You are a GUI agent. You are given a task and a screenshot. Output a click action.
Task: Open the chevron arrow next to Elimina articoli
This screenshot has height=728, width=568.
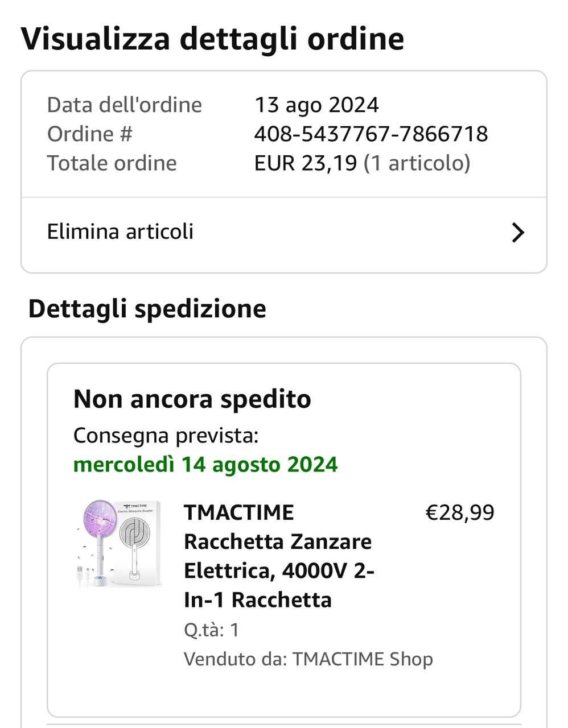coord(517,233)
